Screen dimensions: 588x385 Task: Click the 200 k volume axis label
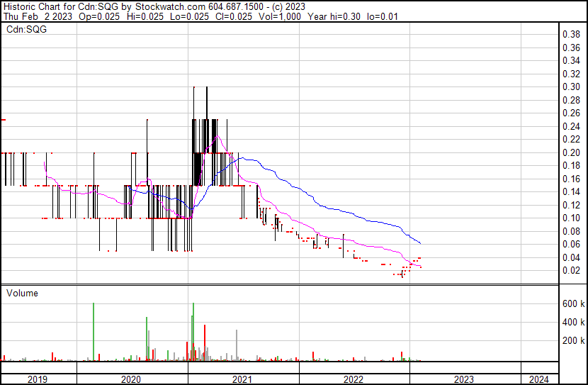click(x=572, y=340)
